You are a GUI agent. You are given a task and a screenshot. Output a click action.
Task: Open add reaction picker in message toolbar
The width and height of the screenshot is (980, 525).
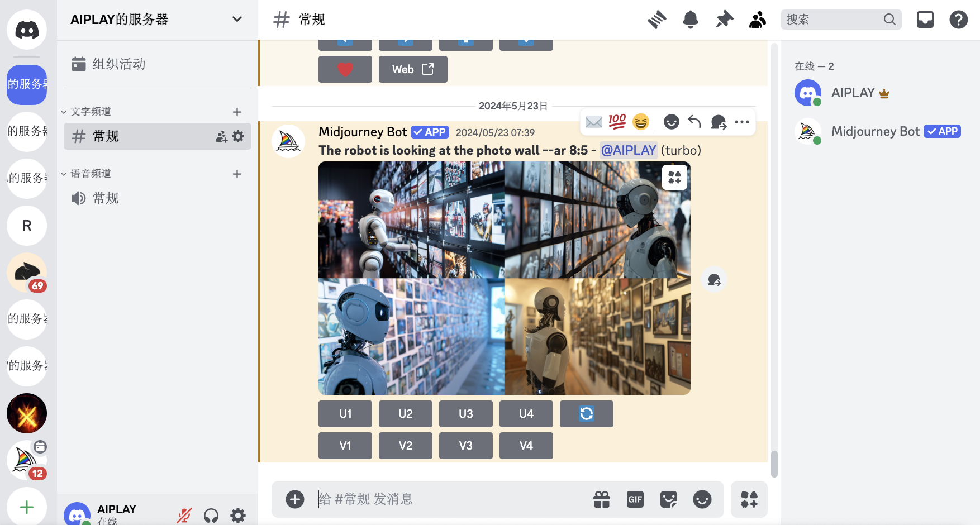click(672, 122)
